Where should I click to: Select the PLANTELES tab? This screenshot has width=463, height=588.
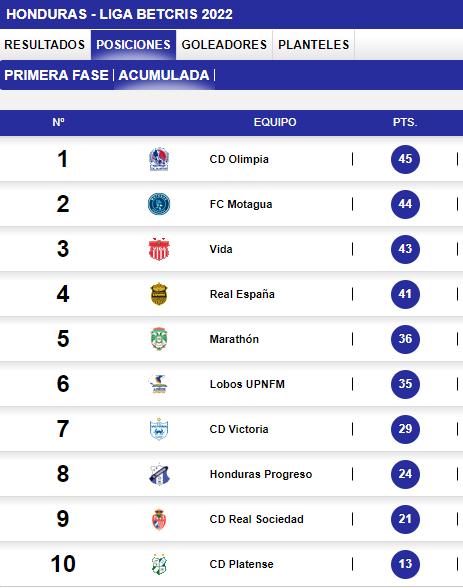point(313,45)
